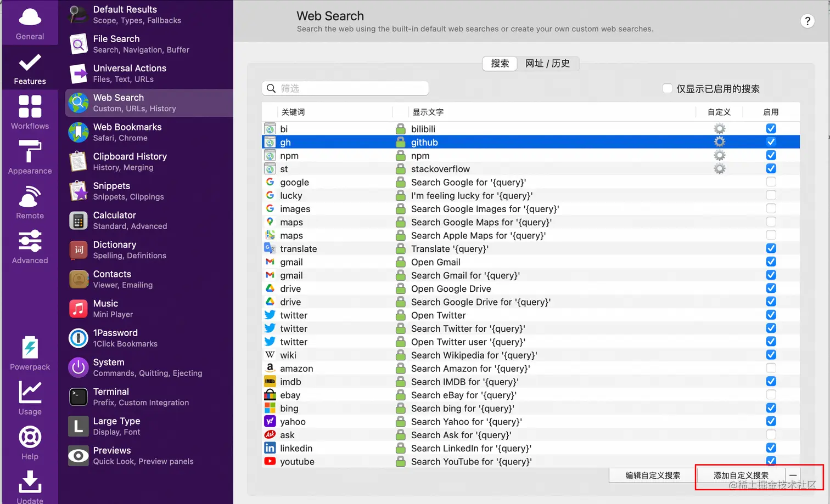
Task: Enable the Search eBay checkbox
Action: 771,394
